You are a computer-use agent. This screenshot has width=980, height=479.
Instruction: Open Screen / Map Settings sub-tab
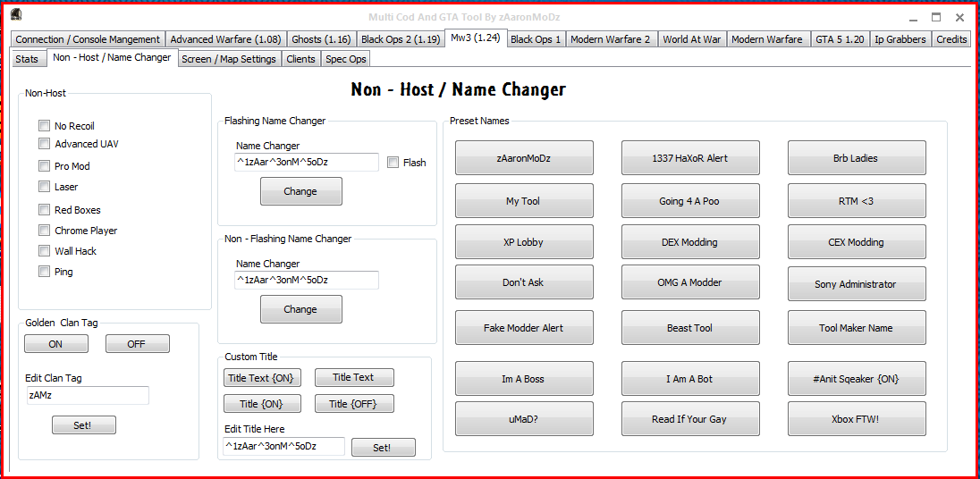pos(229,59)
